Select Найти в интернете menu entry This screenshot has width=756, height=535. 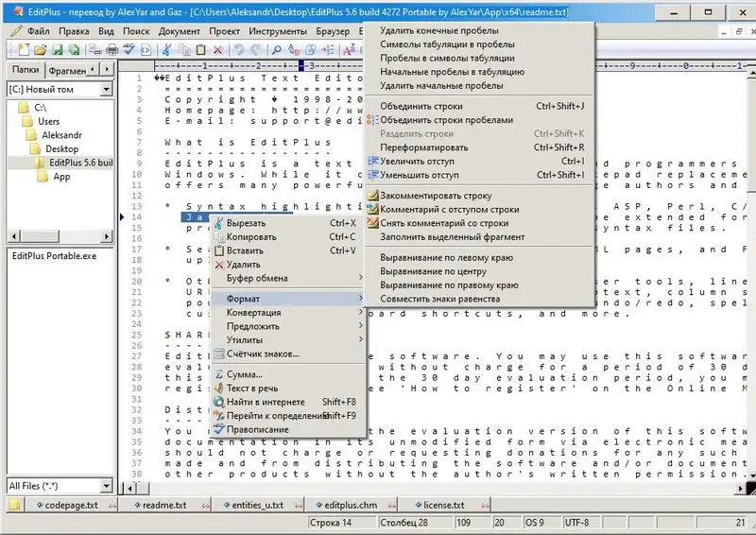pos(287,402)
